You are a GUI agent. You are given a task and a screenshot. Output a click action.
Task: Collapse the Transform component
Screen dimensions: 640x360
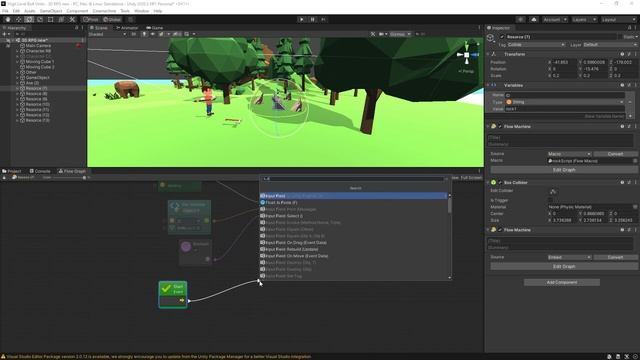tap(488, 54)
